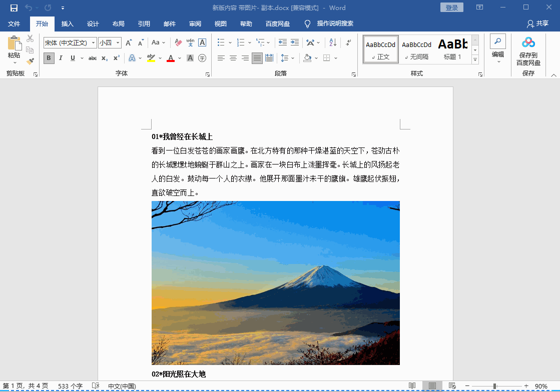This screenshot has height=392, width=560.
Task: Toggle strikethrough text formatting
Action: 93,58
